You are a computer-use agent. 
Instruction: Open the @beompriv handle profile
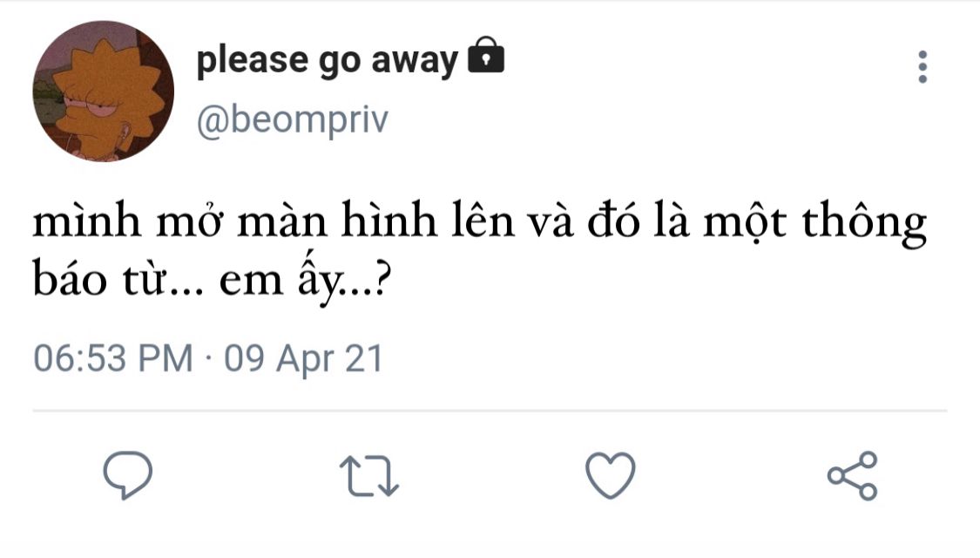(292, 121)
